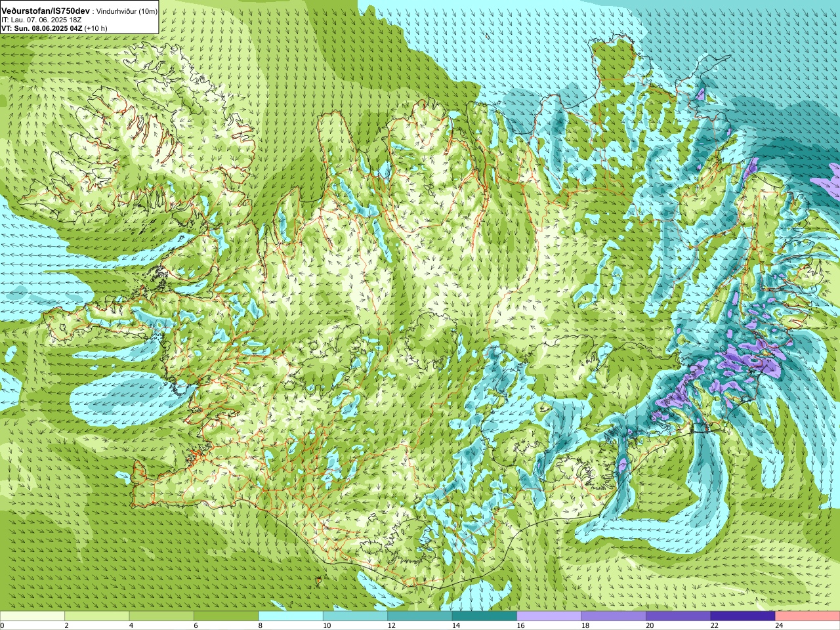Click the pale yellow 0–2 legend swatch
840x630 pixels.
click(x=32, y=616)
